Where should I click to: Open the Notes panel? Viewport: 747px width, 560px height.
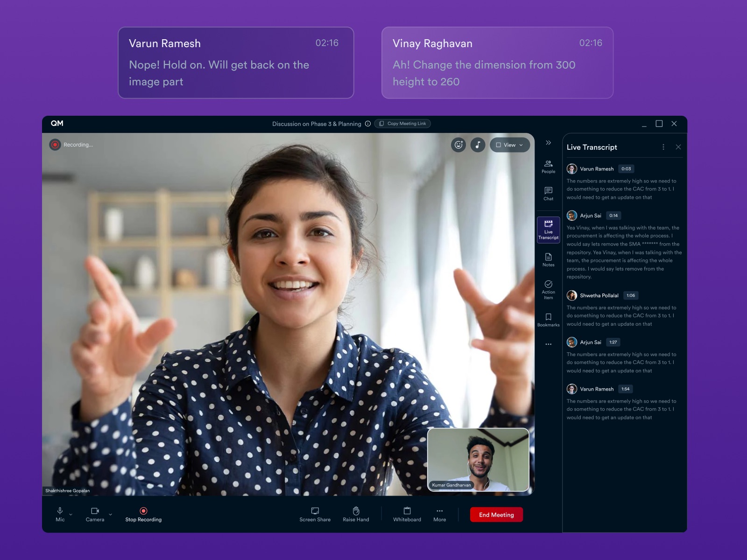point(549,260)
